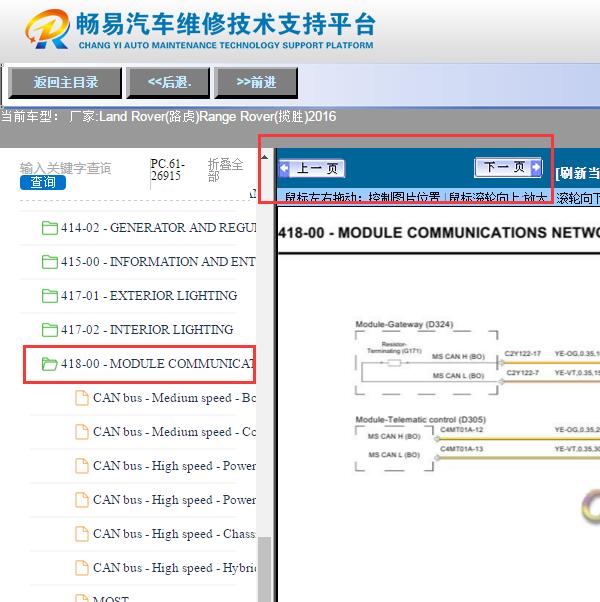
Task: Click the 刷新当 refresh link
Action: (x=577, y=173)
